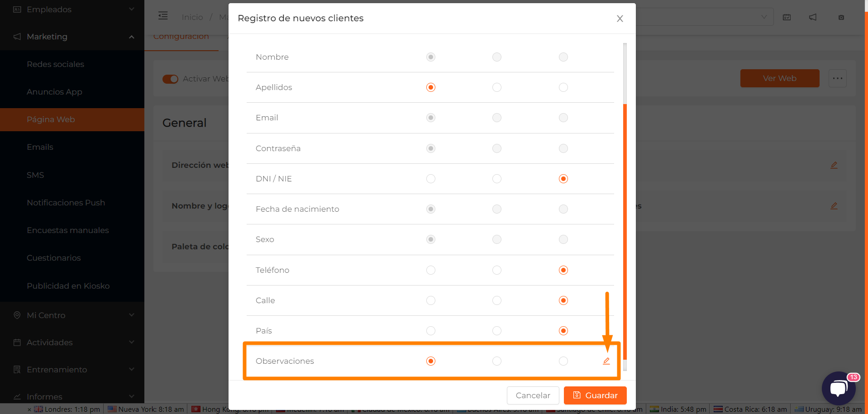
Task: Click the pencil edit icon beside Observaciones
Action: click(606, 361)
